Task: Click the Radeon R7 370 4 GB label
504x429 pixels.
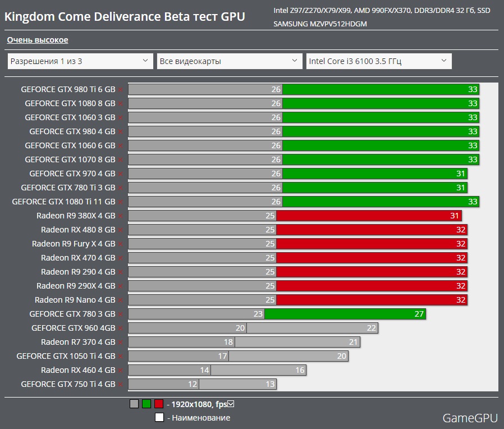Action: coord(78,342)
